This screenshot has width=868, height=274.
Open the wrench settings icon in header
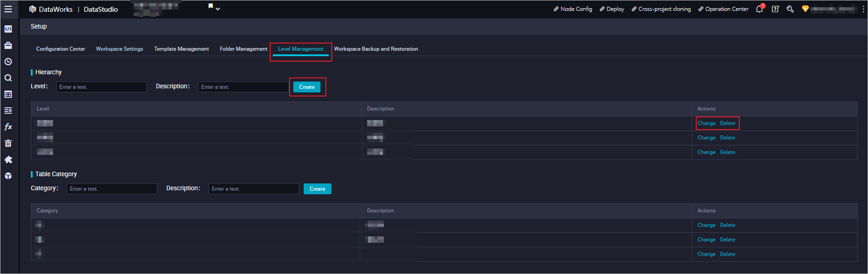790,9
